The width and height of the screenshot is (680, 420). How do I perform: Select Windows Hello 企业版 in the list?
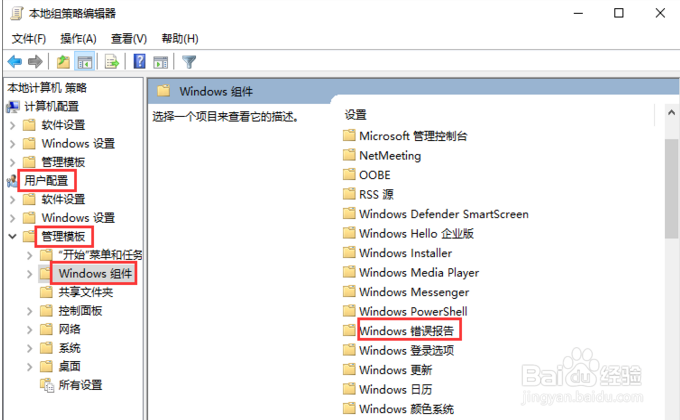416,233
